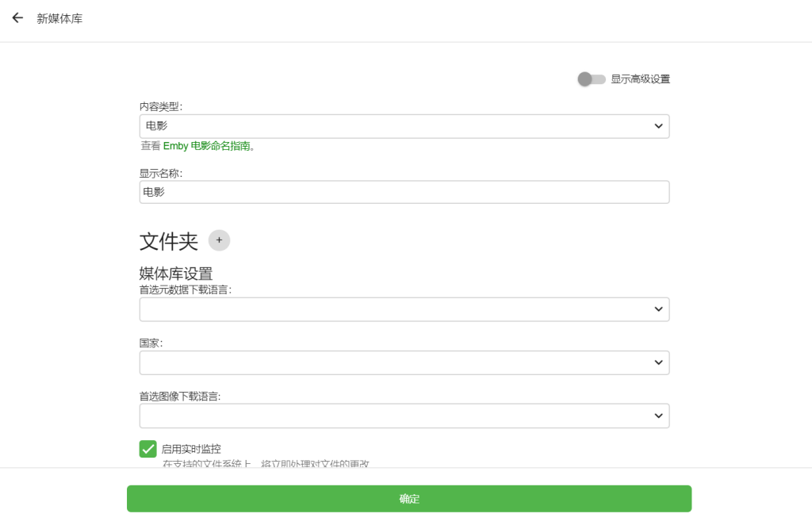The height and width of the screenshot is (529, 812).
Task: Click the knob of the advanced settings slider
Action: pos(586,79)
